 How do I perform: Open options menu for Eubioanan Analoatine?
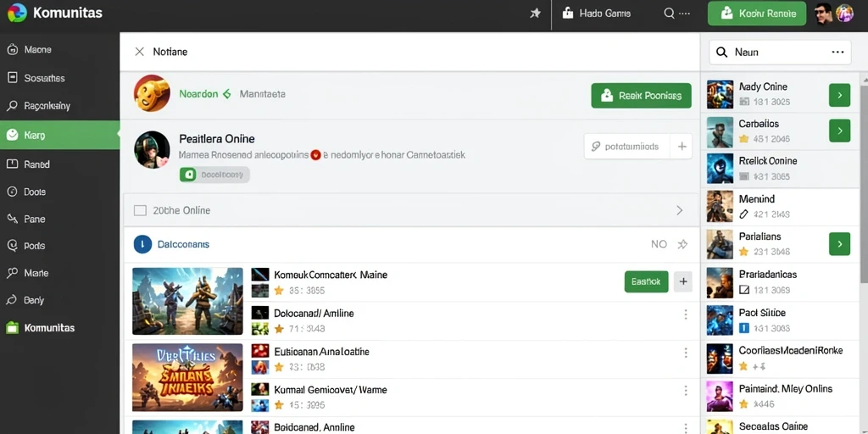coord(685,353)
